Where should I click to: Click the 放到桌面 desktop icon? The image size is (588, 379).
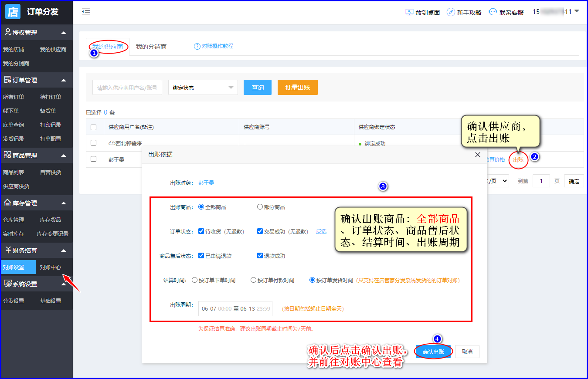coord(409,12)
